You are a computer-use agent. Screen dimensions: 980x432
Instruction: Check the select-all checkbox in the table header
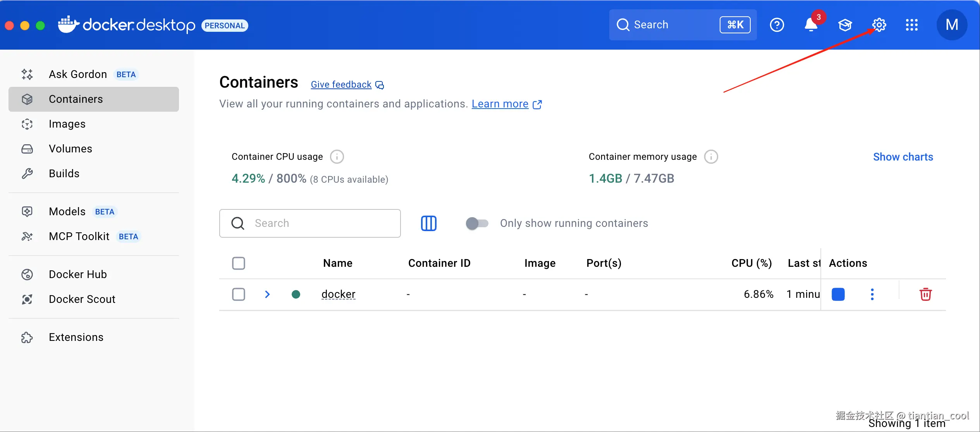[x=239, y=263]
